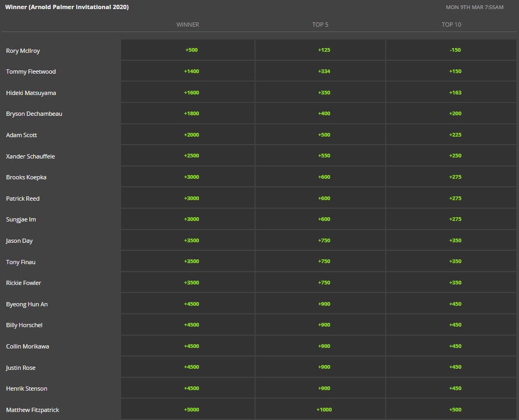Choose Bryson Dechambeau Top 10 at +200
Screen dimensions: 519x420
451,113
